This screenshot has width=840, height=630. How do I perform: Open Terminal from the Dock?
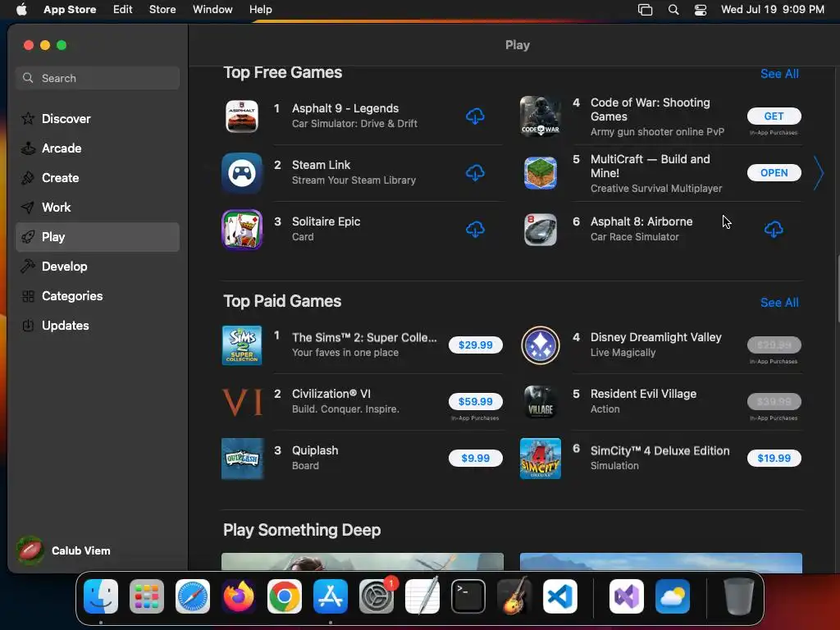[468, 596]
